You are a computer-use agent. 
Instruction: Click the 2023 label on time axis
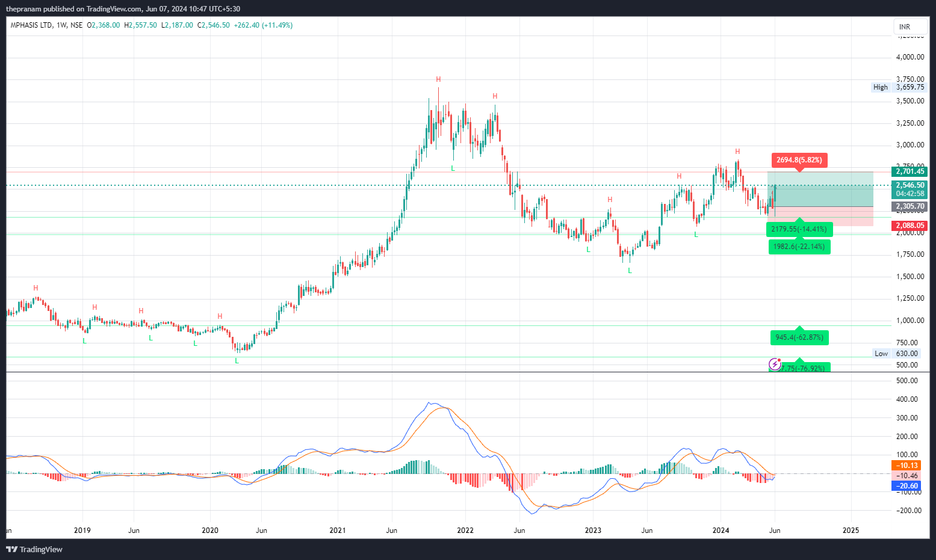pyautogui.click(x=593, y=531)
